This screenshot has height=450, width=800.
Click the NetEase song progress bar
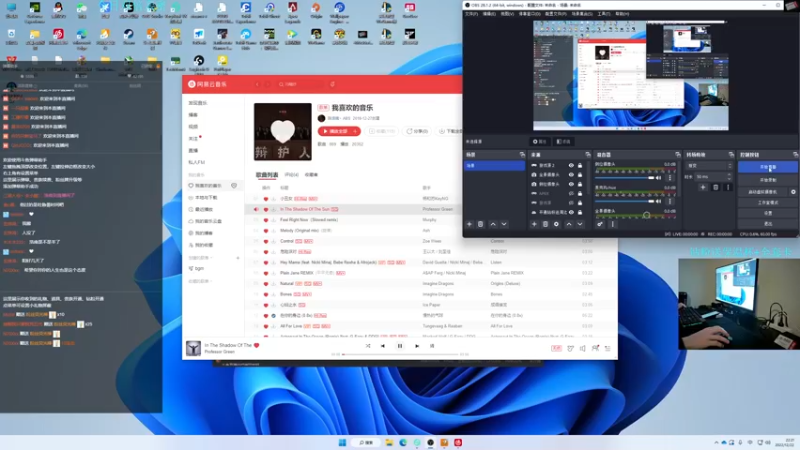tap(401, 354)
